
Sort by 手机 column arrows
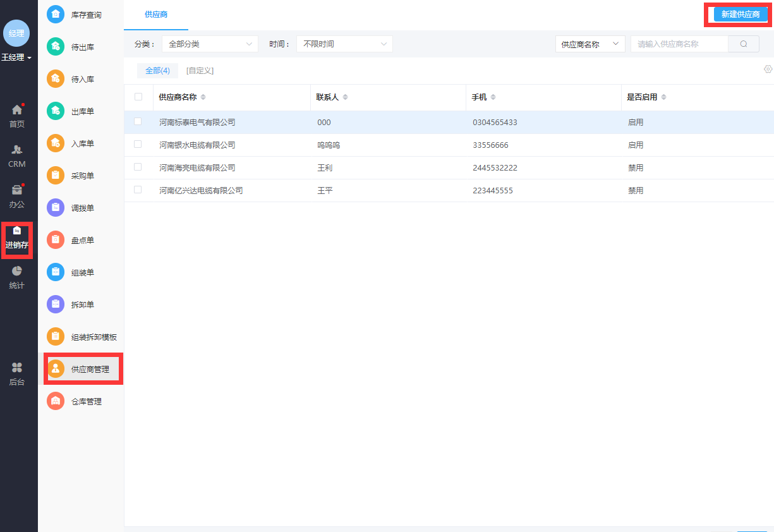(x=493, y=97)
